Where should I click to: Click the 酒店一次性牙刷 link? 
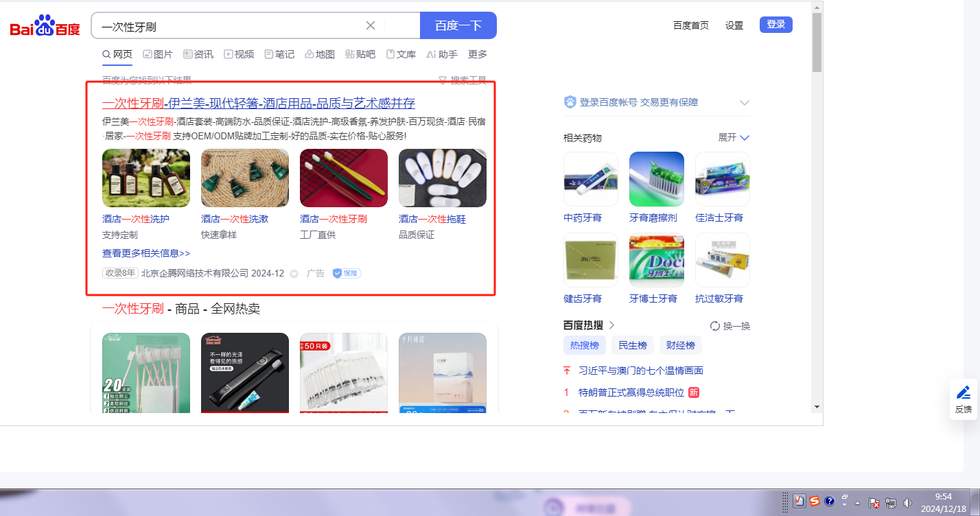click(334, 219)
